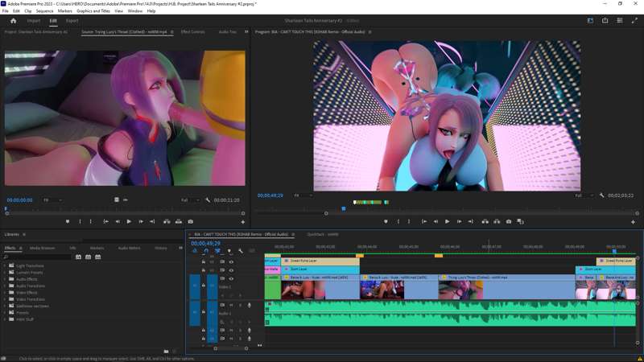644x362 pixels.
Task: Go to In point in Program monitor
Action: pos(424,222)
